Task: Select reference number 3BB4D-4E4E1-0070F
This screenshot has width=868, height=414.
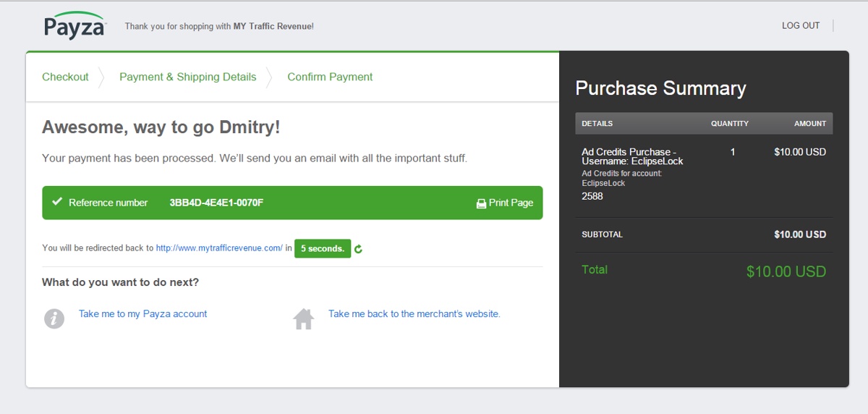Action: pos(216,203)
